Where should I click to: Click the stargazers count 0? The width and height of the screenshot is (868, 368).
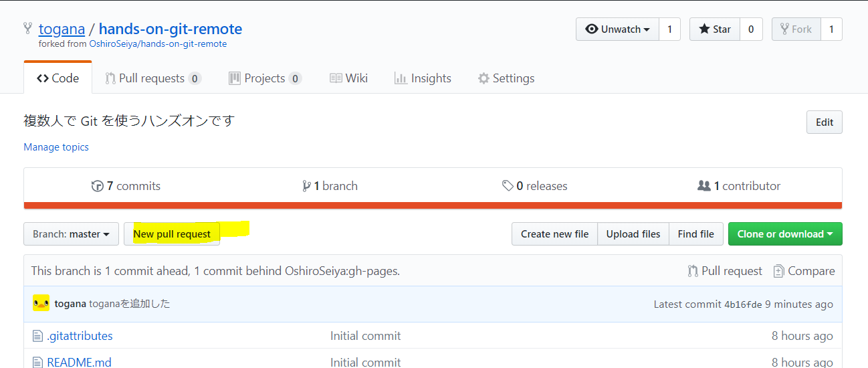coord(751,29)
